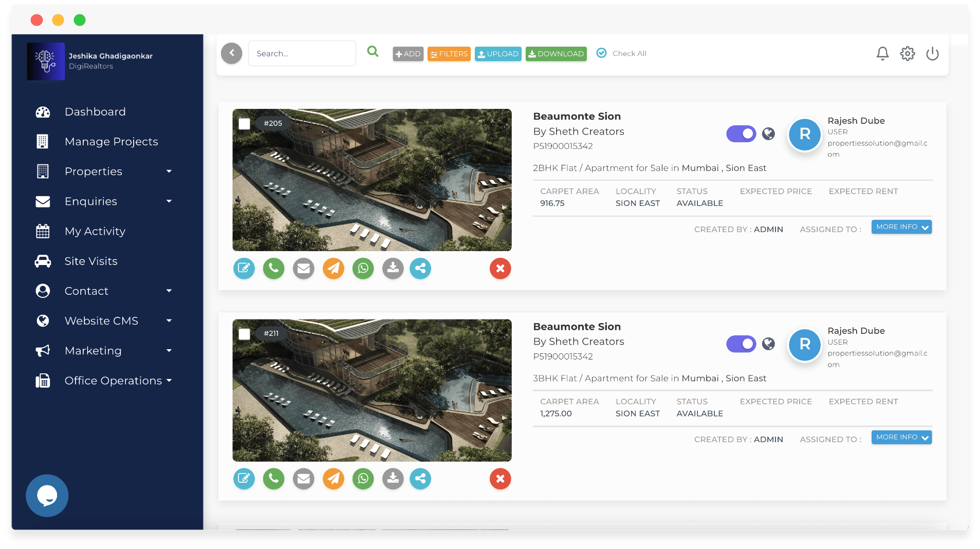Open the edit icon for listing #211

pos(244,479)
